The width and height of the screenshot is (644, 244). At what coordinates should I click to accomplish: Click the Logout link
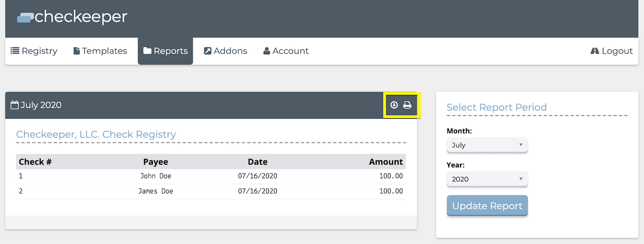pyautogui.click(x=611, y=51)
